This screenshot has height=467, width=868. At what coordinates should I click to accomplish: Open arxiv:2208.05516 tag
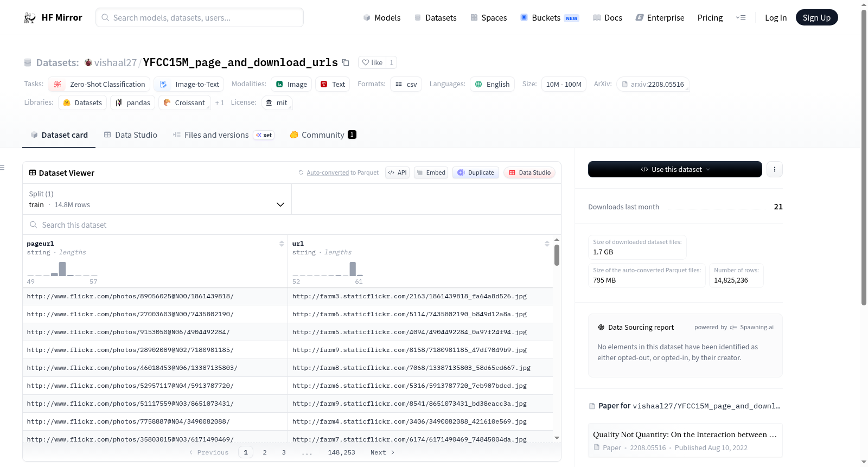[x=653, y=84]
